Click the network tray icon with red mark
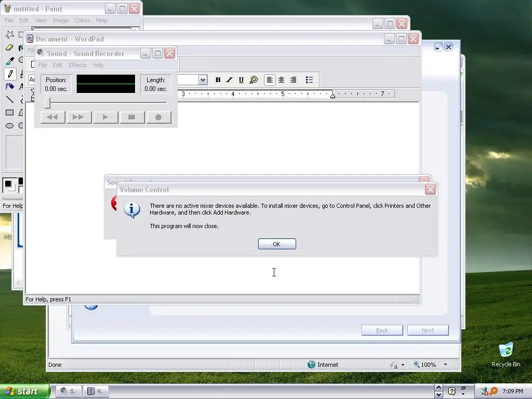Screen dimensions: 532x399 pyautogui.click(x=484, y=391)
